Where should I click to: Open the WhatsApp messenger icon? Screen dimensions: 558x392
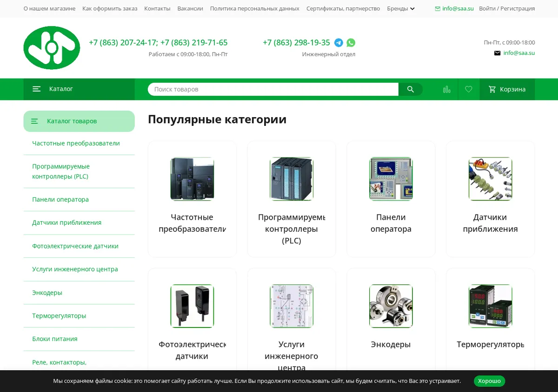(351, 43)
